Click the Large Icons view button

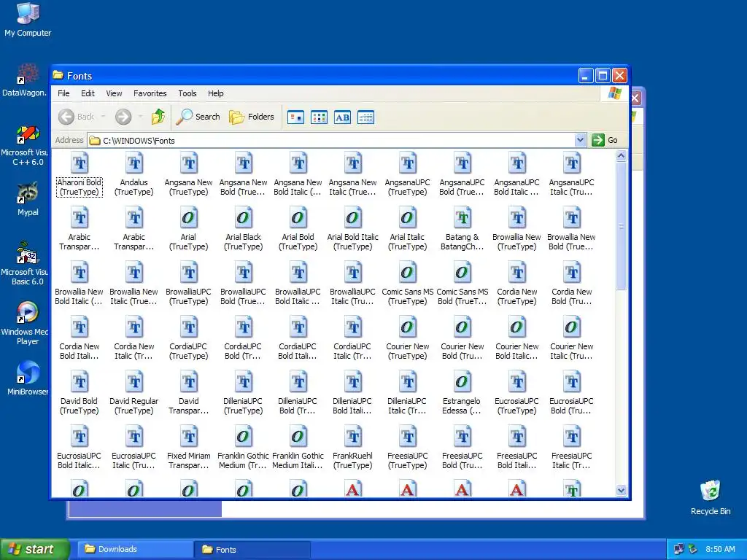click(296, 117)
